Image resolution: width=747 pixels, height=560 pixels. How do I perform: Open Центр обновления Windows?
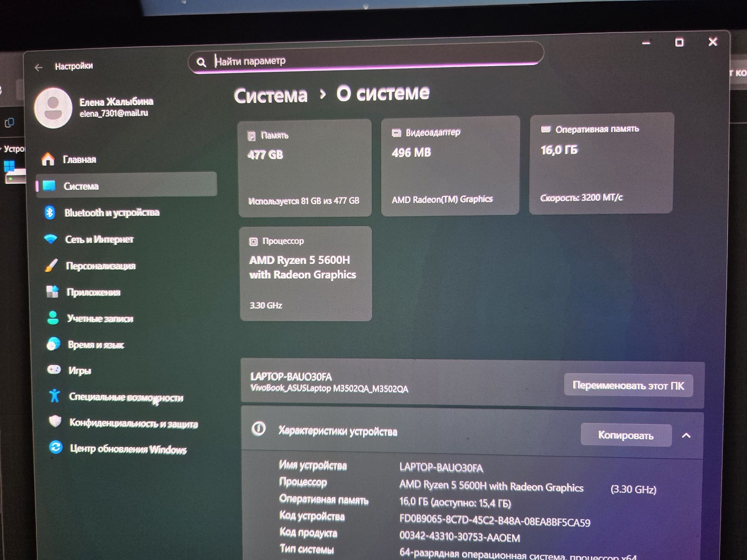tap(128, 449)
